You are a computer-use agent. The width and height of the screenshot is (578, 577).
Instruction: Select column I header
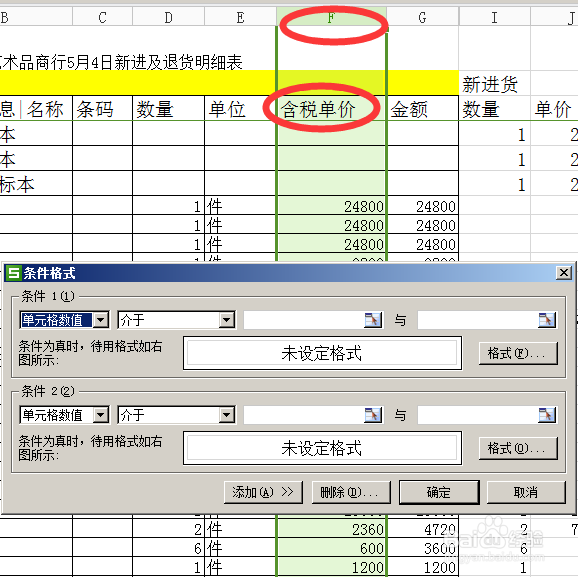(x=494, y=17)
